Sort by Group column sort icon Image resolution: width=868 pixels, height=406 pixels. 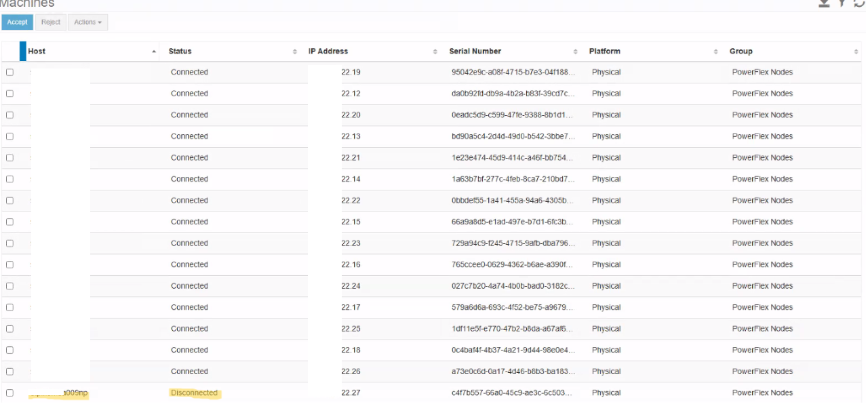click(856, 52)
